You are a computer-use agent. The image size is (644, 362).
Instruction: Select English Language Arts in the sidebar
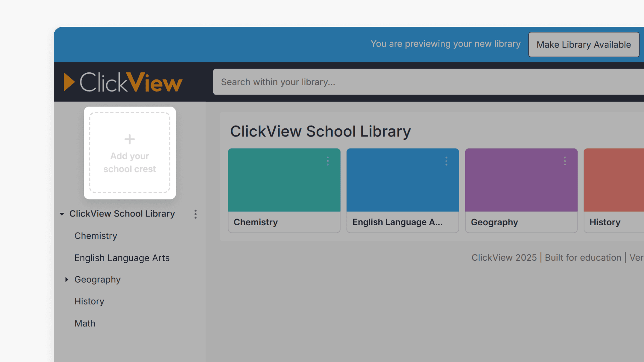122,258
